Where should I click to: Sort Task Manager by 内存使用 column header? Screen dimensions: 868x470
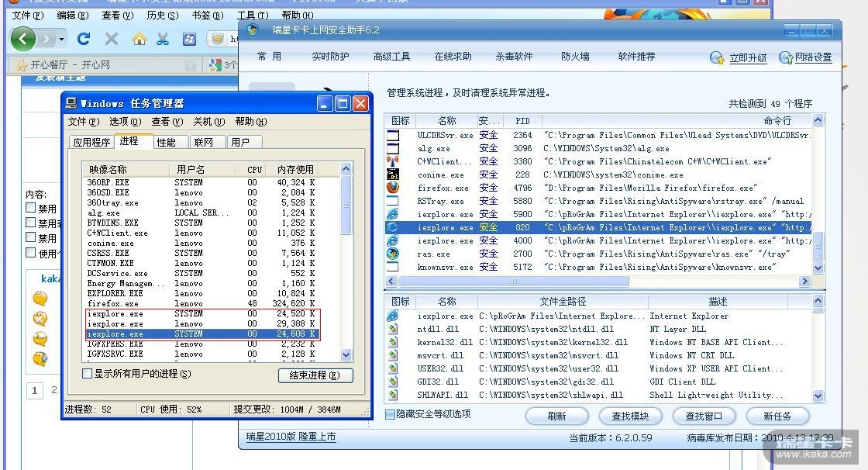tap(295, 170)
